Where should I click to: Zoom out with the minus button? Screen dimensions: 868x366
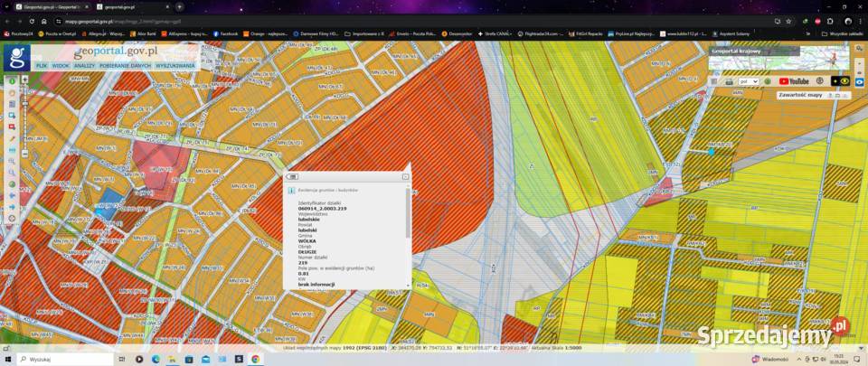coord(25,154)
